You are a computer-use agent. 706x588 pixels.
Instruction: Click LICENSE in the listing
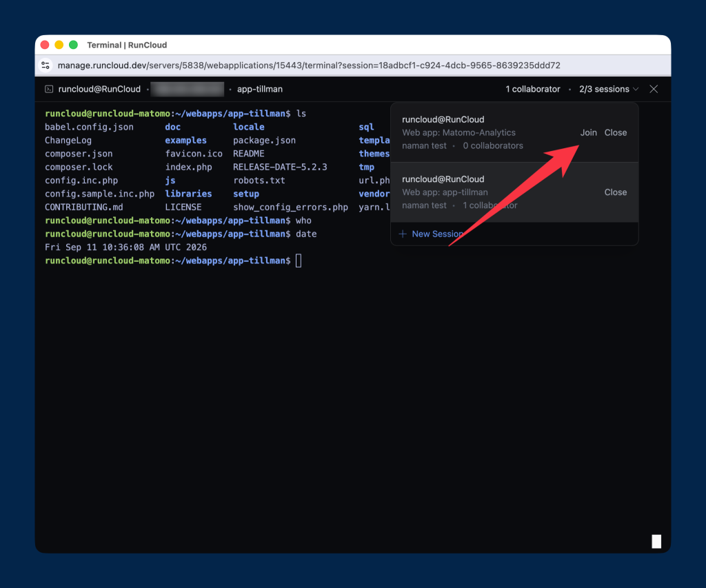click(183, 207)
